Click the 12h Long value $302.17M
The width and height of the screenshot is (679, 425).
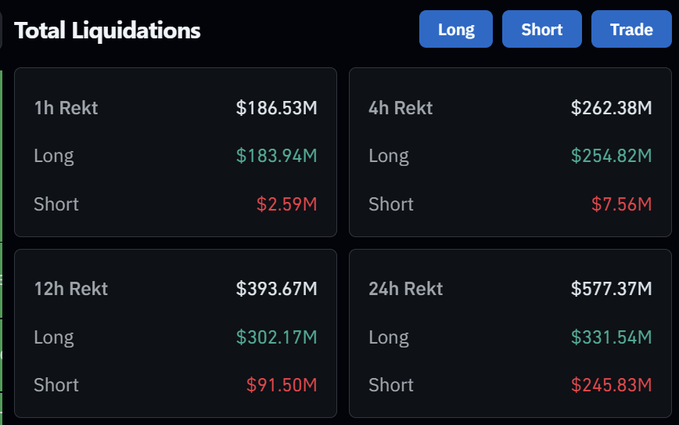pyautogui.click(x=276, y=337)
